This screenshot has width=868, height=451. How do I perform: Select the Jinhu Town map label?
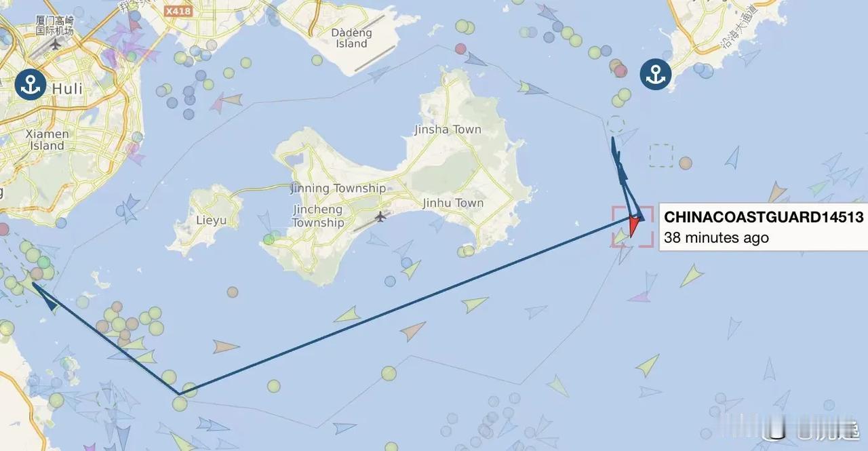click(453, 203)
